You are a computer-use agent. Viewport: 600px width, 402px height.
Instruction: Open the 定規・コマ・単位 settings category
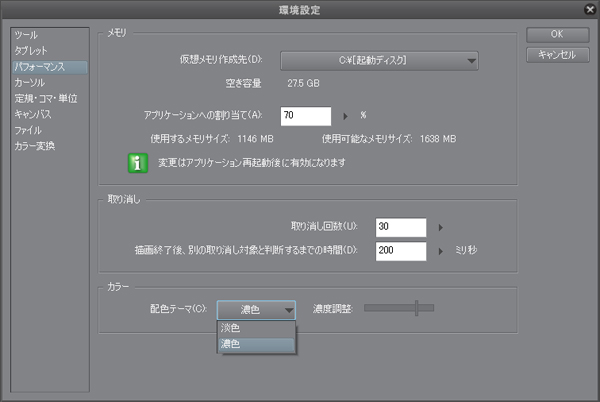coord(46,98)
